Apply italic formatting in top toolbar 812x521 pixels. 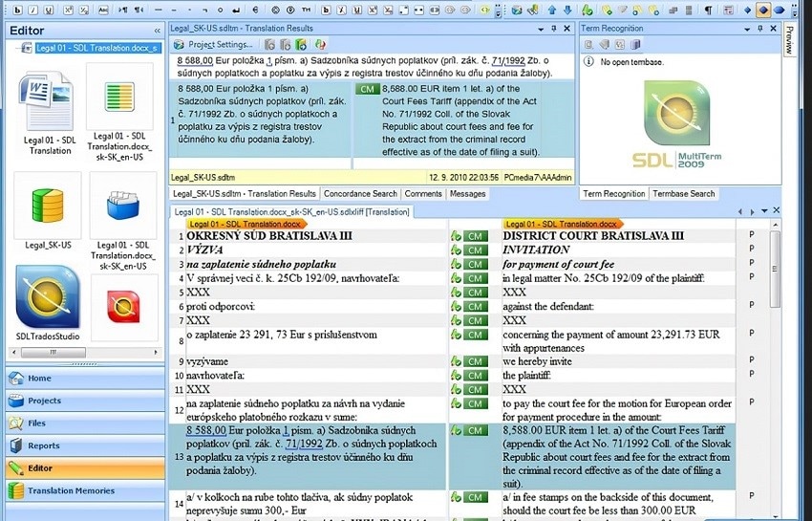tap(33, 10)
